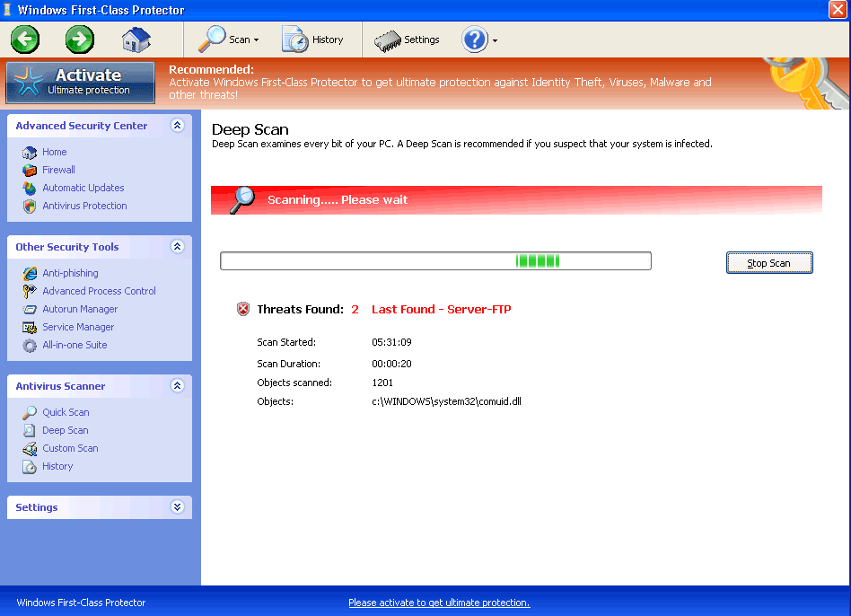The width and height of the screenshot is (851, 616).
Task: Start a Quick Scan from the scanner panel
Action: point(31,412)
